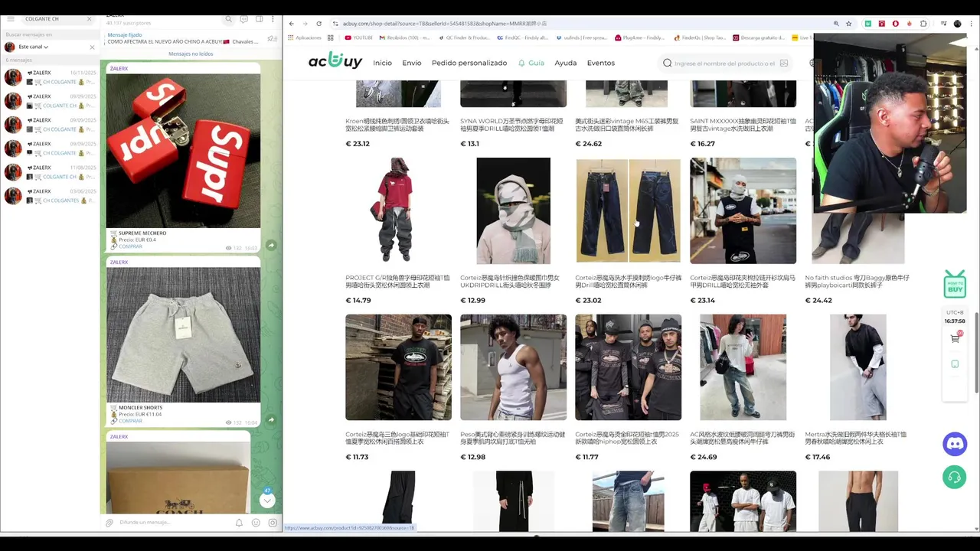Viewport: 980px width, 551px height.
Task: Open Corteiz vest product priced €23.14
Action: (743, 210)
